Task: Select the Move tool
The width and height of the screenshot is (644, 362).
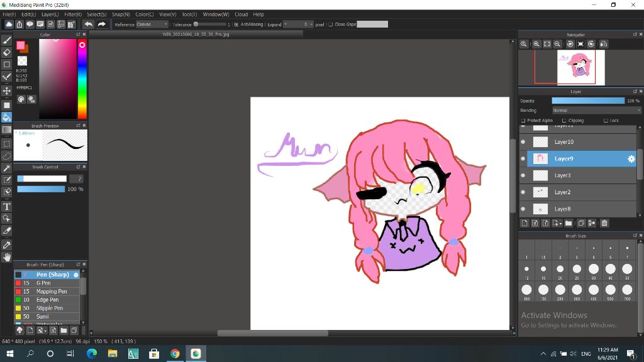Action: click(6, 90)
